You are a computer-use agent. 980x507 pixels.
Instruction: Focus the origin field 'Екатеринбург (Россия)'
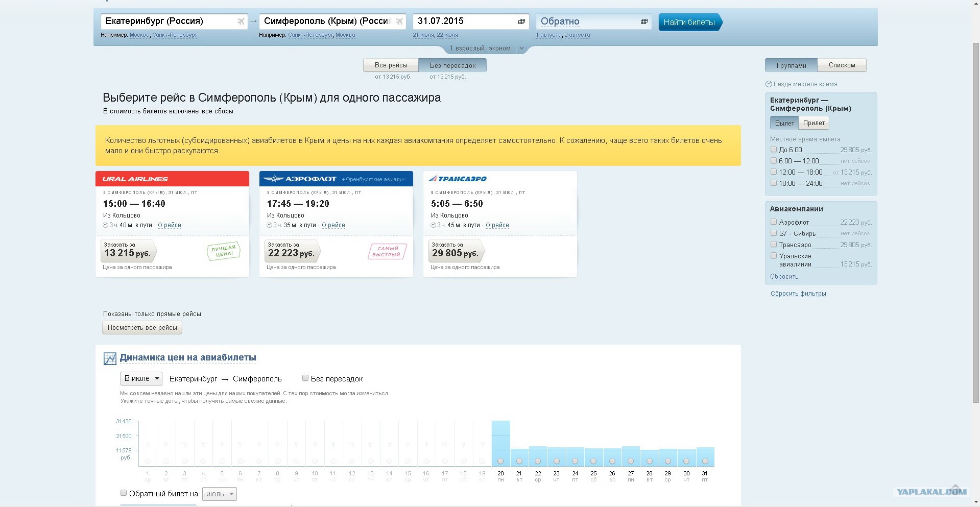click(174, 21)
